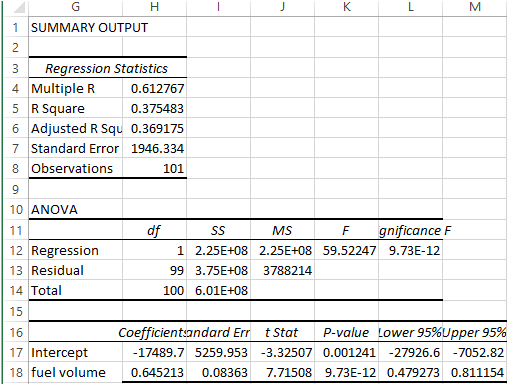Select the Standard Error label cell
508x385 pixels.
click(76, 148)
